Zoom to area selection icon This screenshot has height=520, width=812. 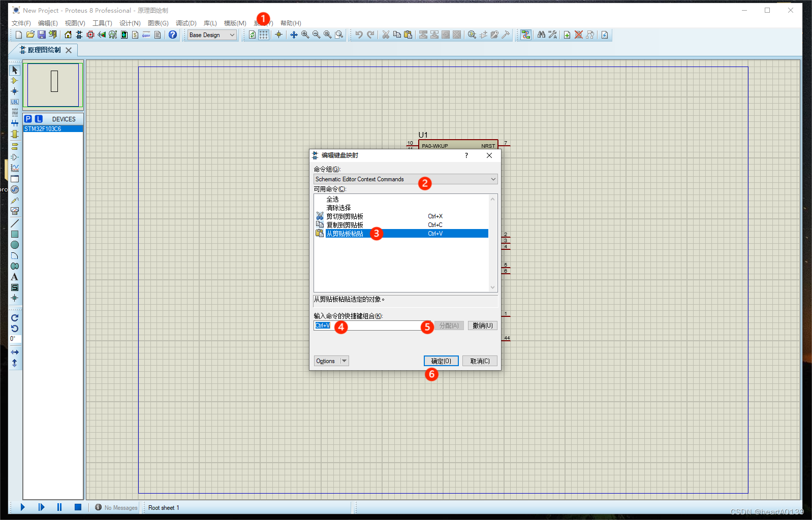tap(339, 35)
